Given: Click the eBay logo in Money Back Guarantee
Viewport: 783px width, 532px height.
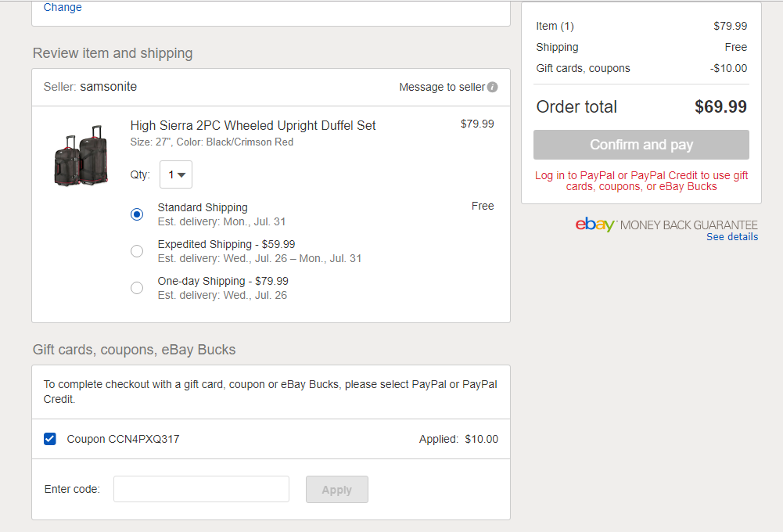Looking at the screenshot, I should click(x=595, y=225).
